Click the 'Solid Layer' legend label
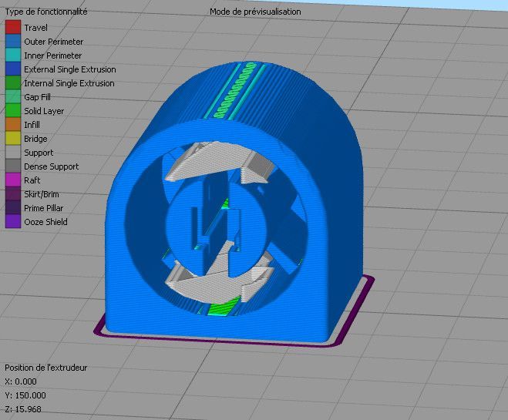This screenshot has width=508, height=420. coord(44,111)
